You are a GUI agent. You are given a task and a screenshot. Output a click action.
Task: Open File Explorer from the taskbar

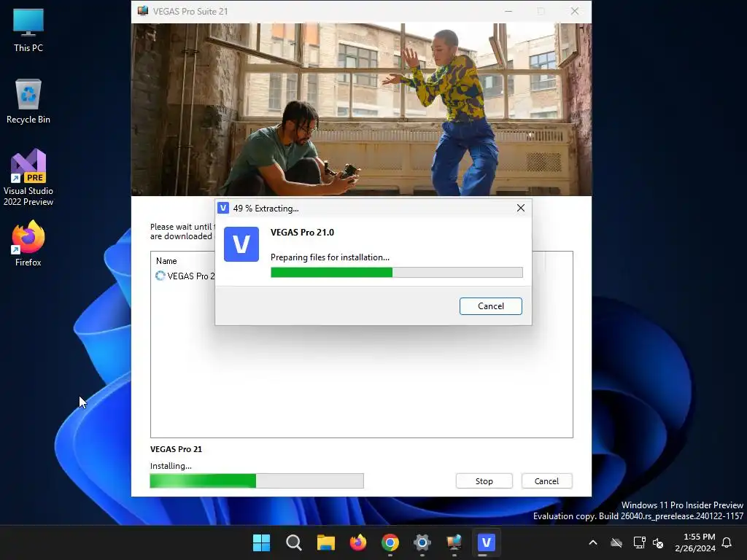[x=326, y=542]
